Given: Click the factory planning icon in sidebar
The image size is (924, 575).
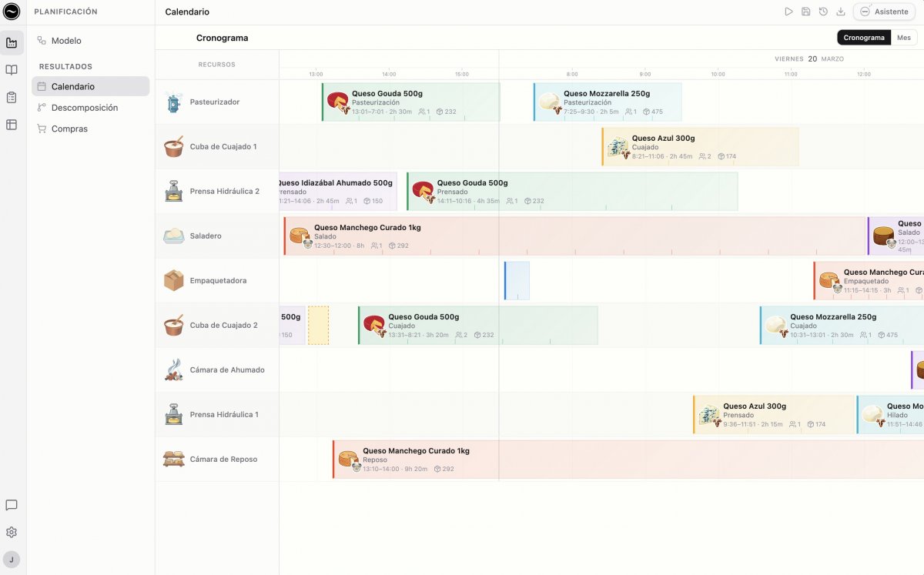Looking at the screenshot, I should pyautogui.click(x=12, y=43).
